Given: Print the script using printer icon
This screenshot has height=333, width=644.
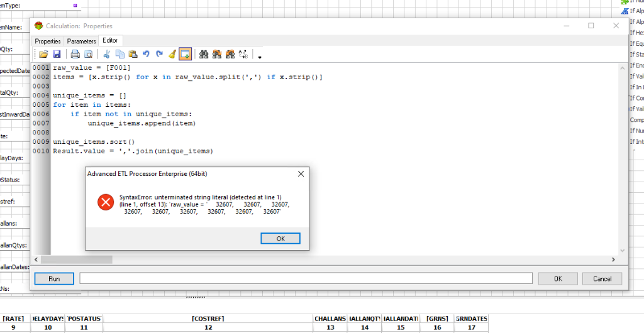Looking at the screenshot, I should (75, 54).
